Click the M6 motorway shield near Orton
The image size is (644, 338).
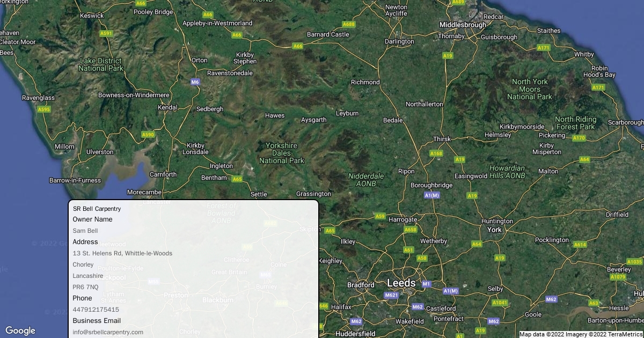pos(195,82)
